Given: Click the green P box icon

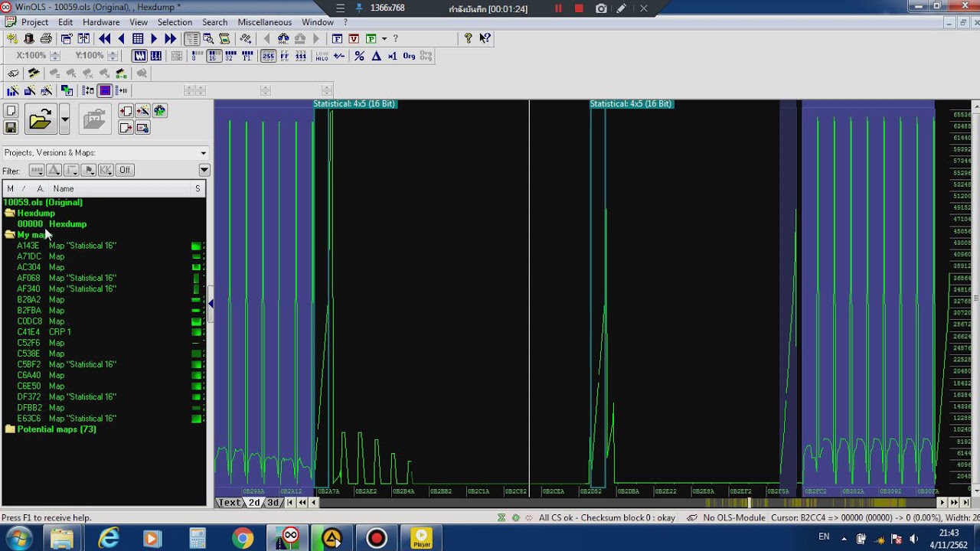Looking at the screenshot, I should 371,38.
